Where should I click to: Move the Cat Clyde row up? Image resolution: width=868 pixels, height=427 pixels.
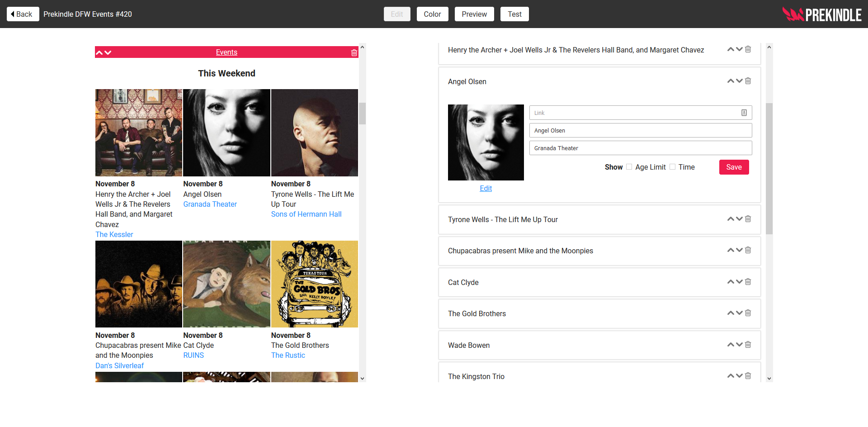pos(731,282)
